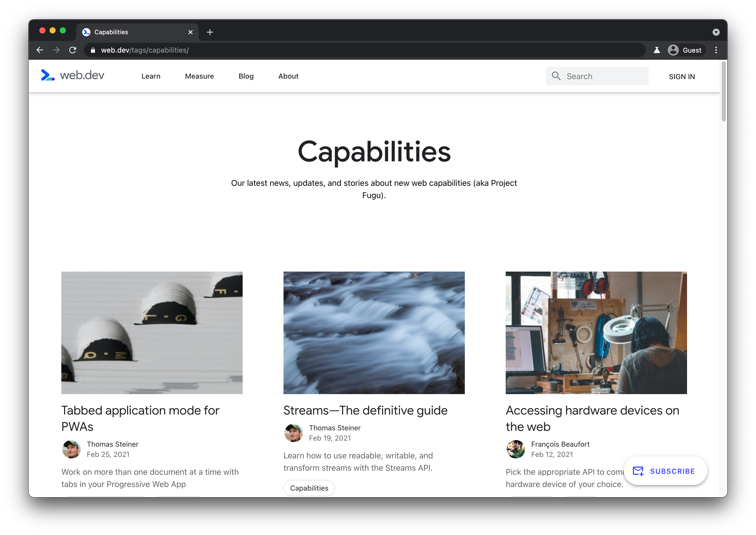Click the address bar lock icon
This screenshot has width=756, height=535.
click(x=93, y=50)
